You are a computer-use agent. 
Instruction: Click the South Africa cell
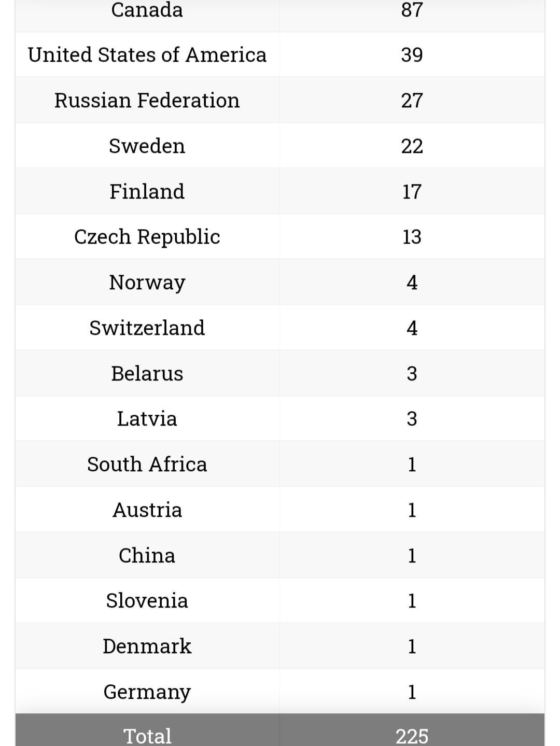147,465
